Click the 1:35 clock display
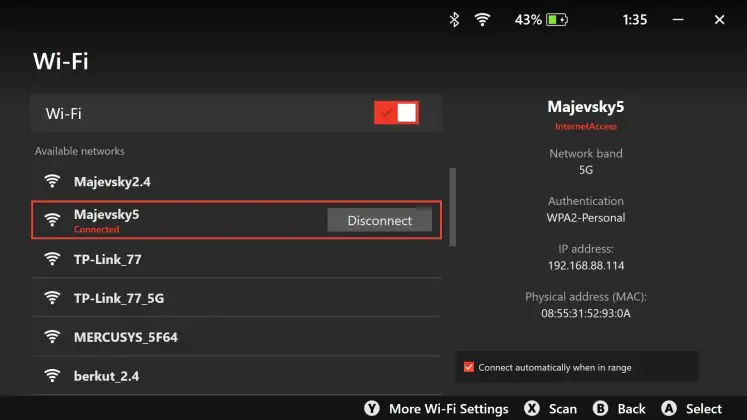Screen dimensions: 747x420 click(x=635, y=20)
